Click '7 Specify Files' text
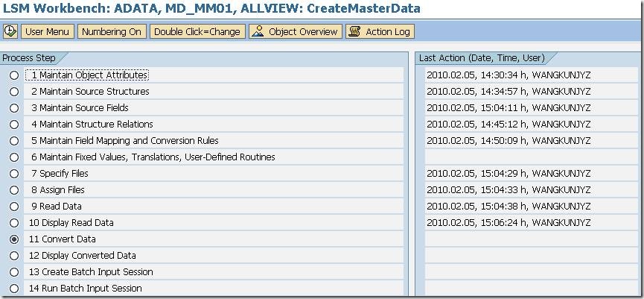 tap(60, 174)
